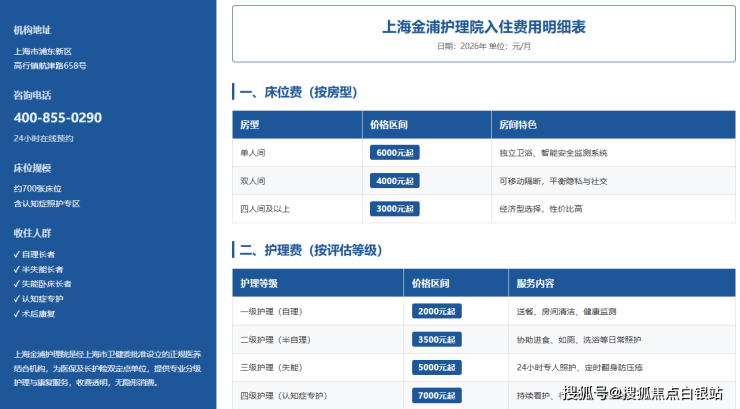
Task: Select the title 上海金浦护理院入住费用明细表
Action: tap(484, 26)
